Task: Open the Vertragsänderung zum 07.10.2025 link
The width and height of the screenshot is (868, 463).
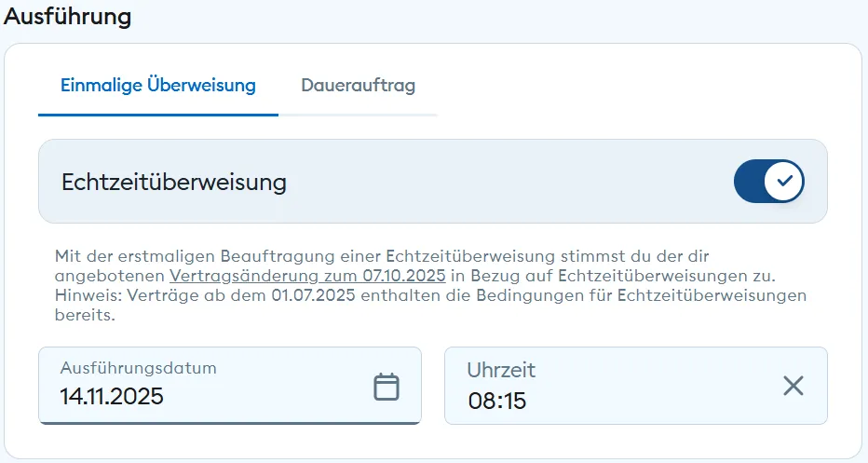Action: coord(308,276)
